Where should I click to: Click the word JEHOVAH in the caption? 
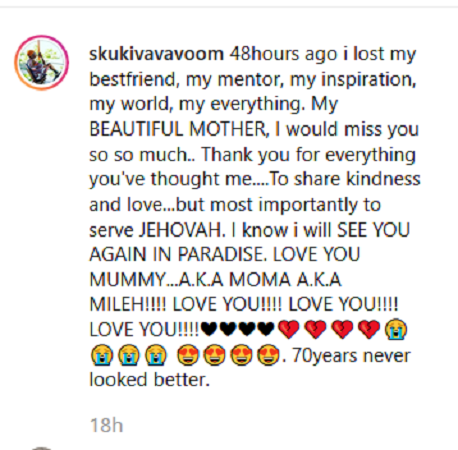182,230
